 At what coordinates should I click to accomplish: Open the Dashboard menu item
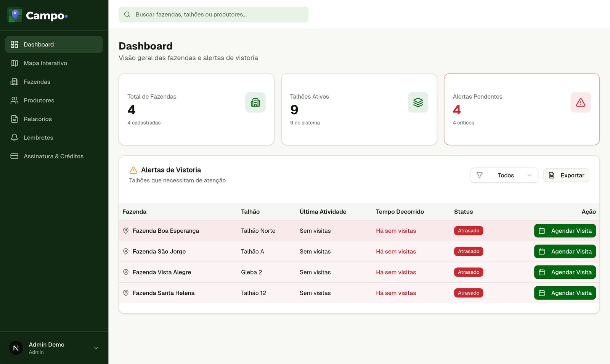point(54,45)
